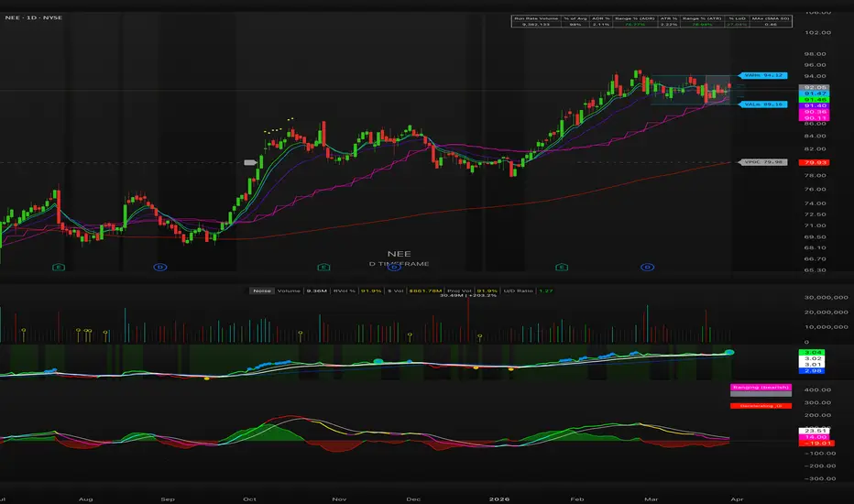Viewport: 854px width, 504px height.
Task: Open the late-July earnings E marker
Action: tap(59, 267)
